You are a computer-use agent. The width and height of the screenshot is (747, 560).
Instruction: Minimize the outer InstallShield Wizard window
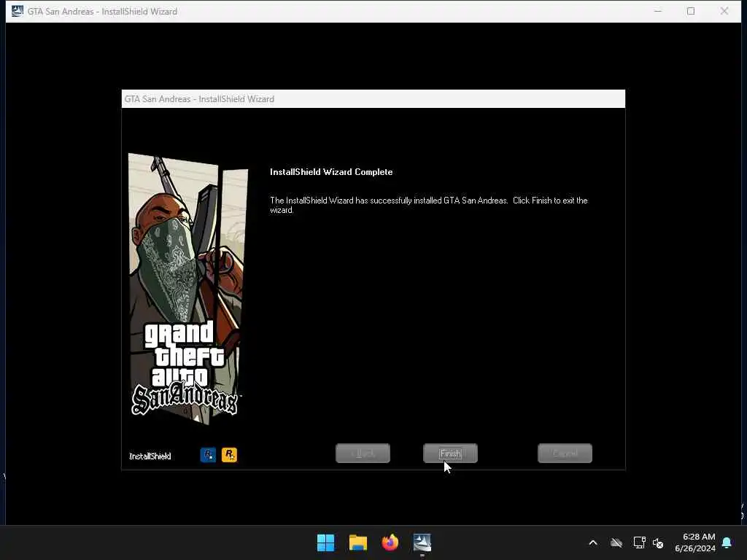pyautogui.click(x=658, y=11)
